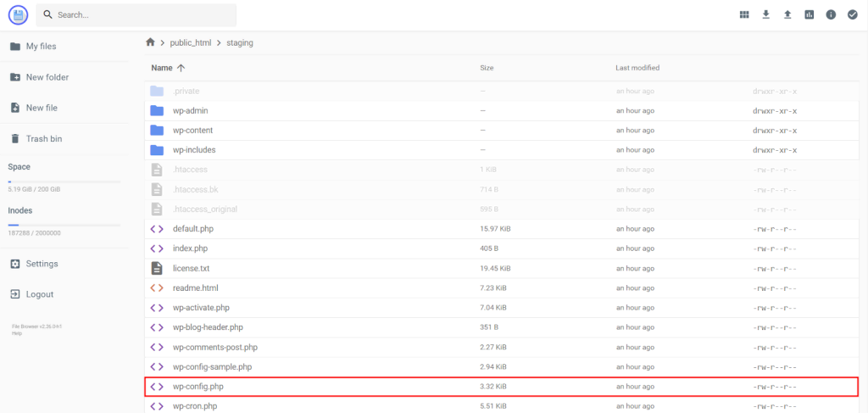Click the File Browser logo icon
Image resolution: width=868 pixels, height=413 pixels.
click(18, 15)
